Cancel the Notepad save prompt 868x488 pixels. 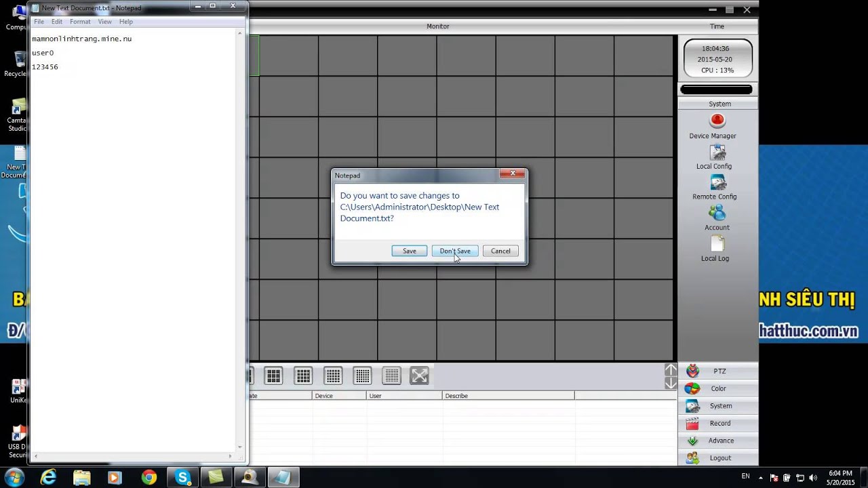[x=500, y=251]
